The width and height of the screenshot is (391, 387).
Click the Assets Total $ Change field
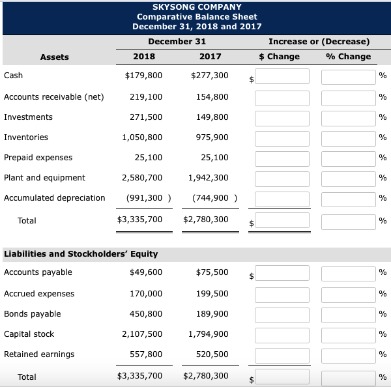[282, 220]
